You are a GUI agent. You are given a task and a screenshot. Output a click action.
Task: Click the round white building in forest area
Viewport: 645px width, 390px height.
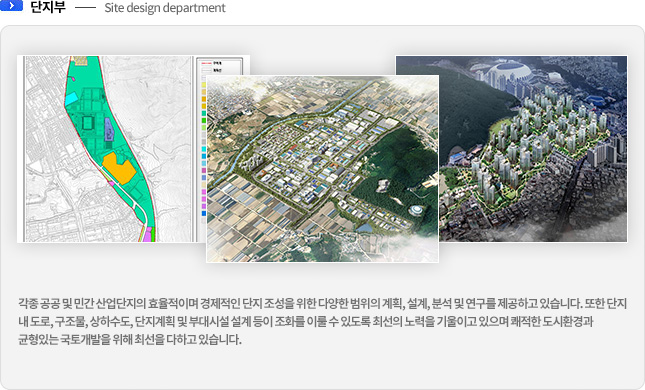416,210
